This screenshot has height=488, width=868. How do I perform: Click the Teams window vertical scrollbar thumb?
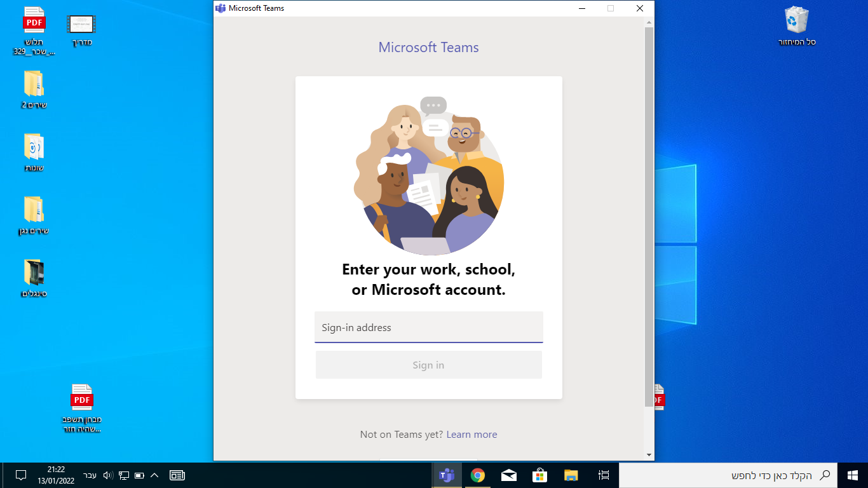tap(649, 216)
